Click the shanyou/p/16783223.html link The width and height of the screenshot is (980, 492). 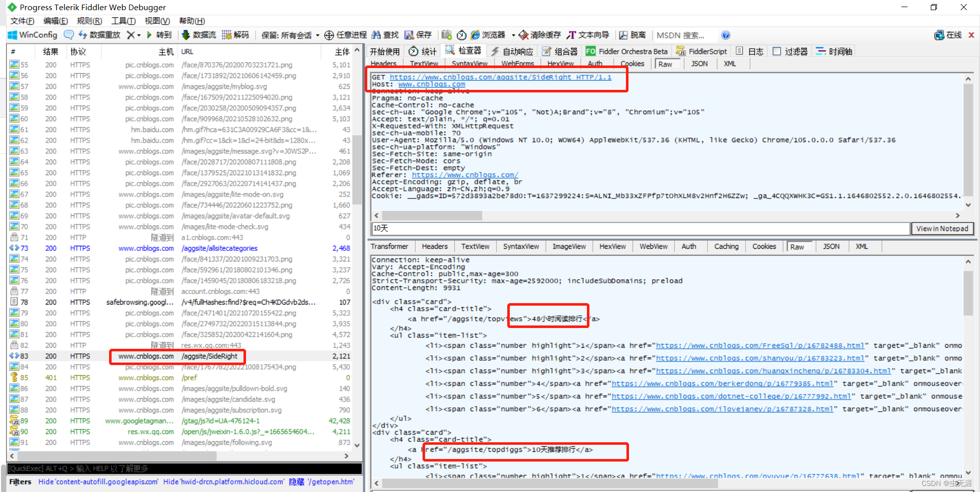click(x=760, y=358)
